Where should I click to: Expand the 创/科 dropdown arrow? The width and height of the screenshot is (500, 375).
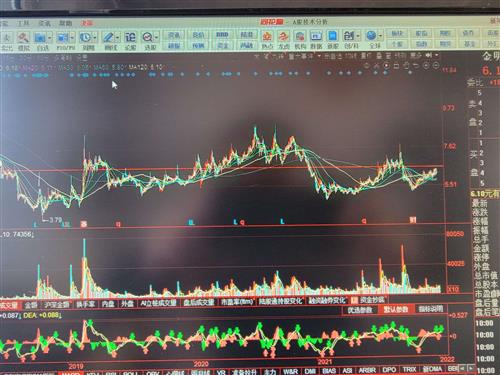(x=358, y=35)
